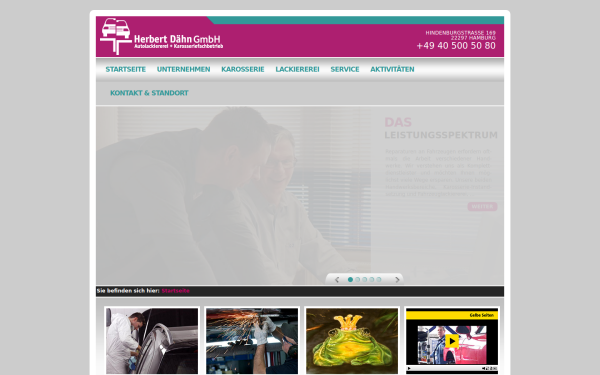
Task: Open the frog king painting thumbnail
Action: [x=352, y=341]
